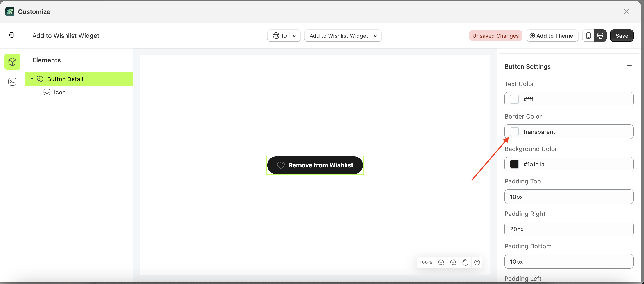Click the Add to Theme button
The width and height of the screenshot is (644, 284).
point(552,36)
